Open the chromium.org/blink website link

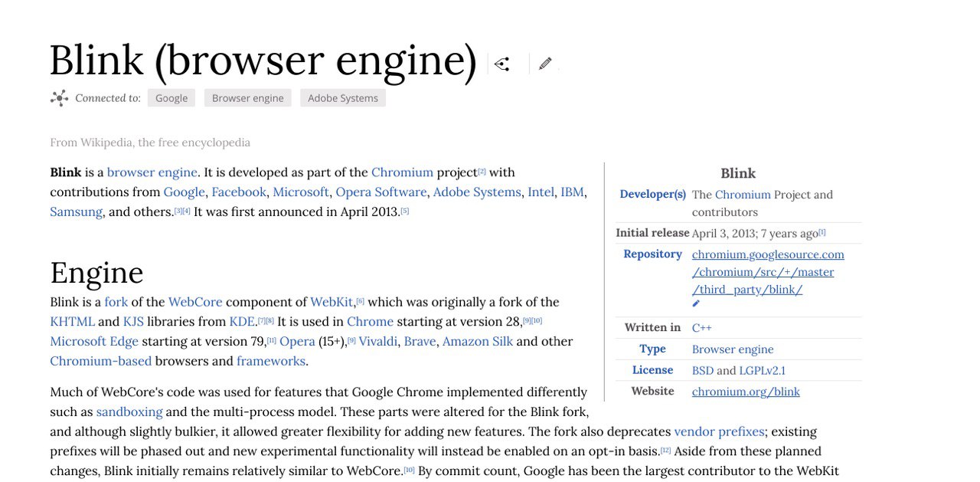click(746, 392)
